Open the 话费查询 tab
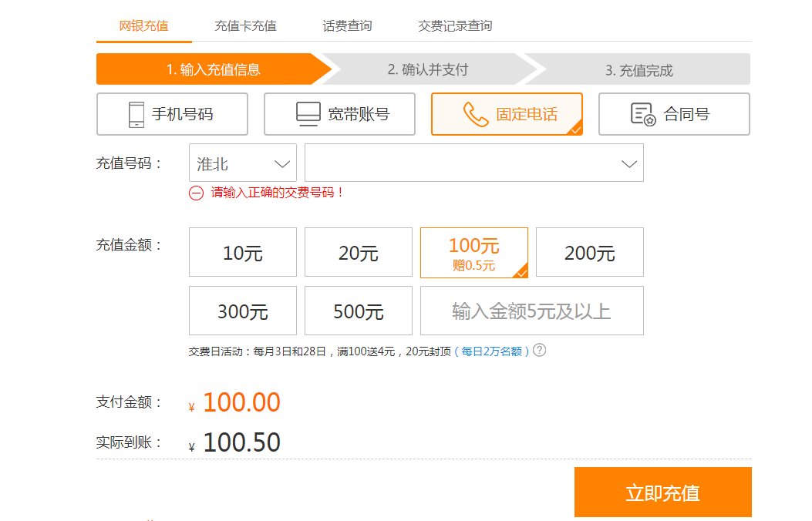This screenshot has width=812, height=521. (346, 25)
